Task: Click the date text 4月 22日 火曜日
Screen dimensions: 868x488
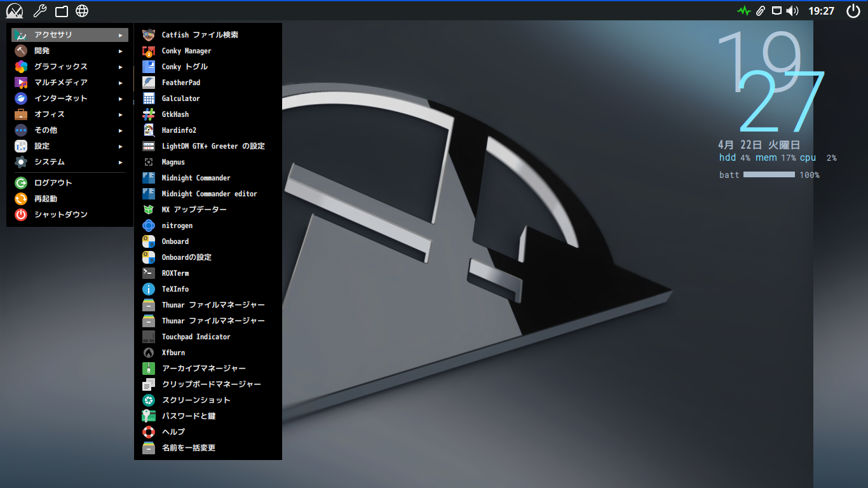Action: (x=759, y=145)
